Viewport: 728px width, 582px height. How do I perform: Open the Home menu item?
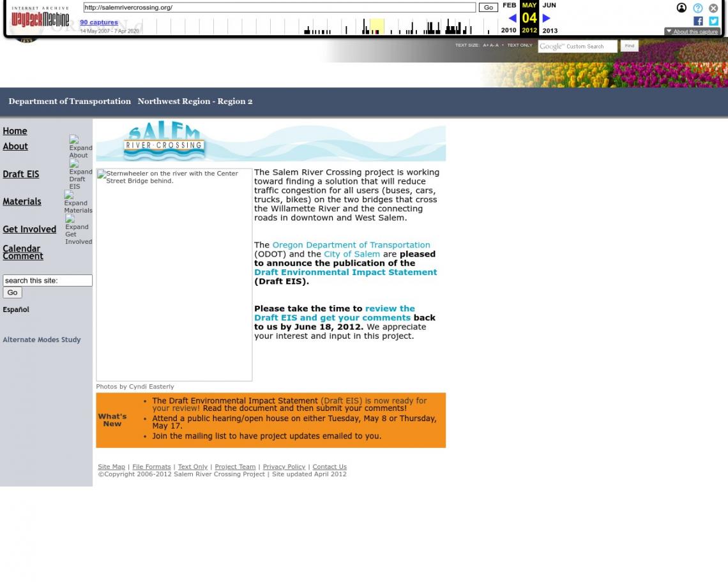[15, 131]
